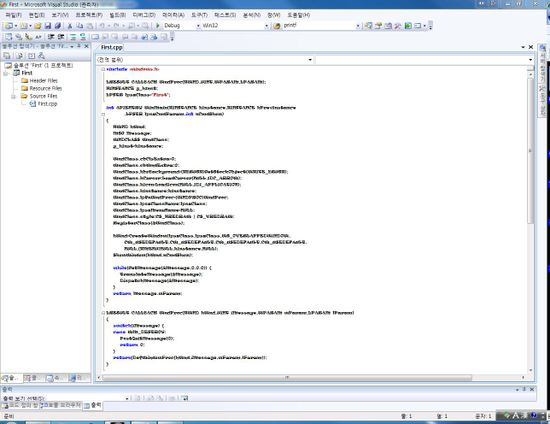
Task: Open the scope dropdown above code editor
Action: click(x=310, y=60)
